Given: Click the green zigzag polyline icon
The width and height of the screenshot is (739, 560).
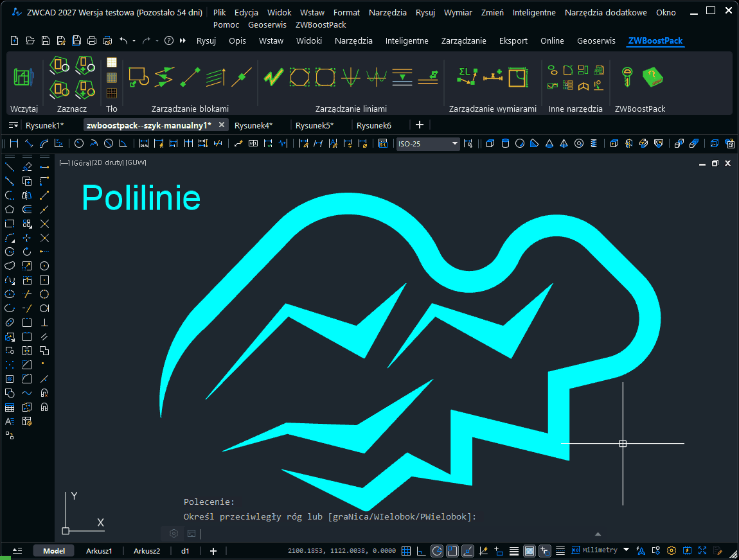Looking at the screenshot, I should 273,78.
